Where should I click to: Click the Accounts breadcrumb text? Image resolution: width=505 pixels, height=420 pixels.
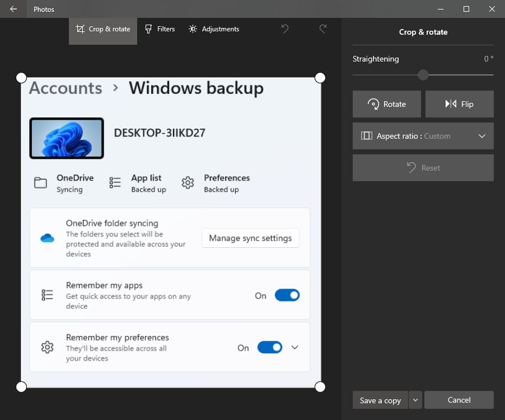(x=66, y=88)
